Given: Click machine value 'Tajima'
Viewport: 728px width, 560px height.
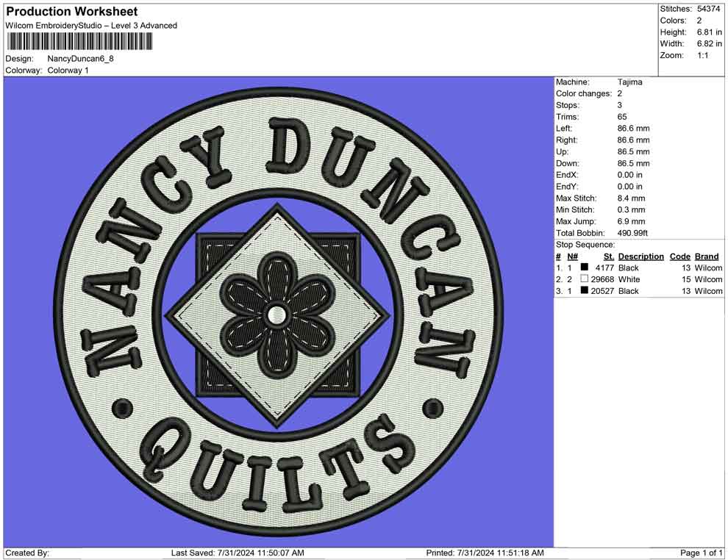Looking at the screenshot, I should 629,82.
